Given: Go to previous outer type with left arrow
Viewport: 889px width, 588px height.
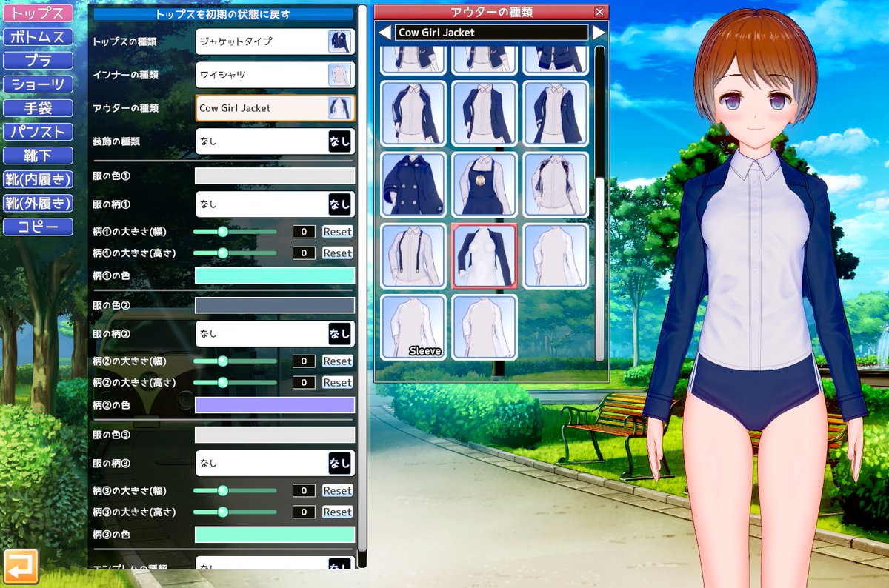Looking at the screenshot, I should [x=384, y=33].
